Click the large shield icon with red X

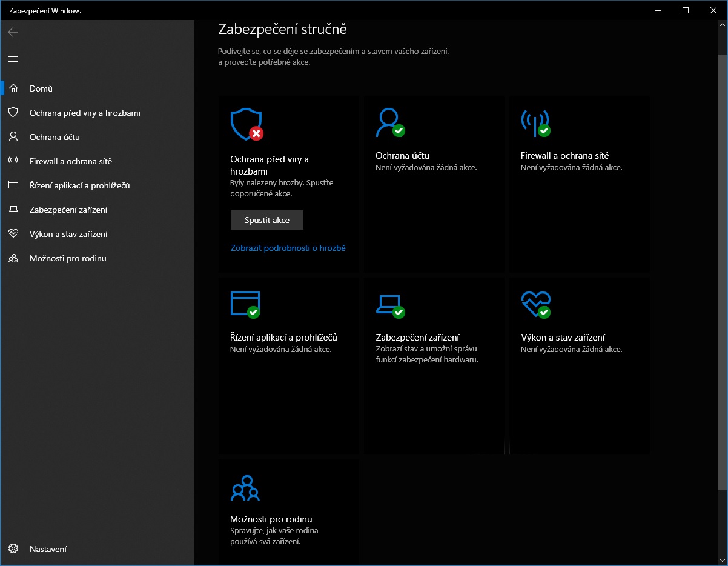[247, 125]
